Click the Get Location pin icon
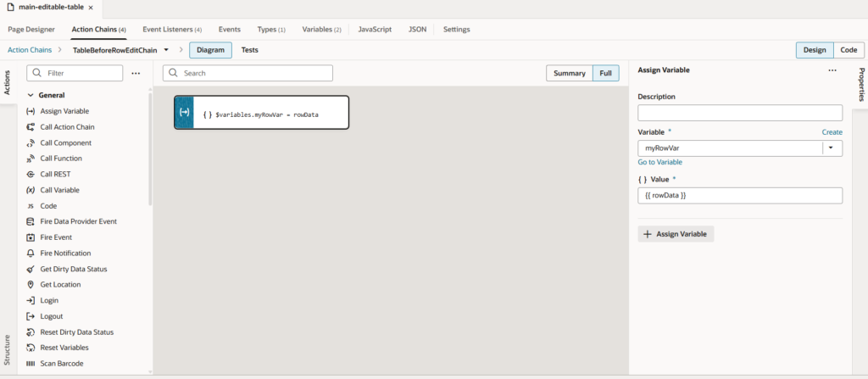Viewport: 868px width, 379px height. [31, 285]
